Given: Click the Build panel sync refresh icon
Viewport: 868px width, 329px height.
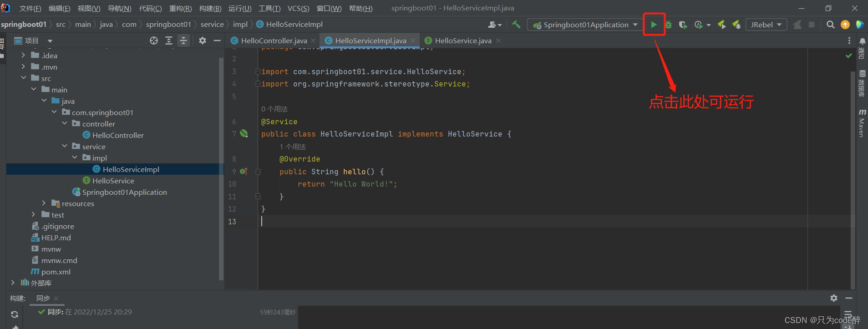Looking at the screenshot, I should pos(15,314).
